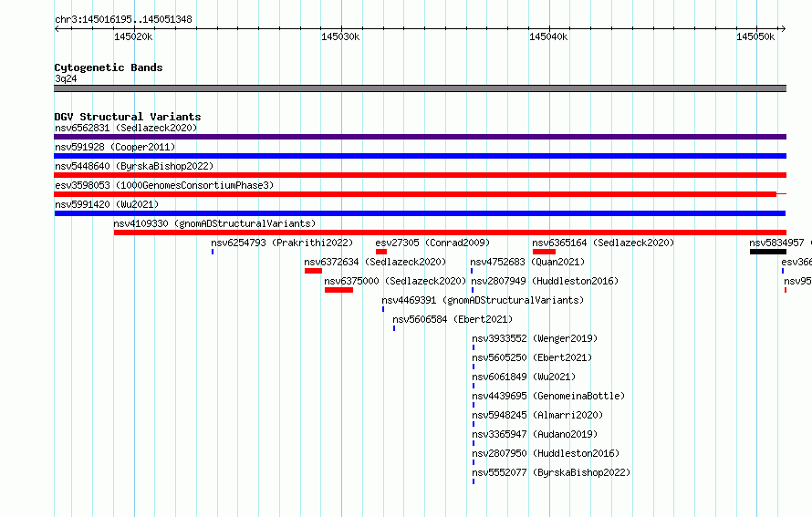Select the red bar under nsv6375000
812x517 pixels.
[x=338, y=290]
